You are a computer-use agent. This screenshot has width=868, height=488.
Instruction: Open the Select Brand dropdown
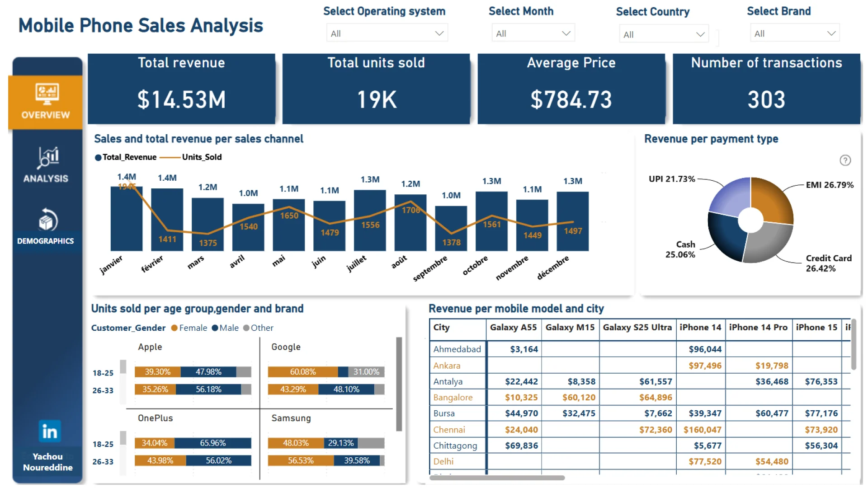click(794, 33)
